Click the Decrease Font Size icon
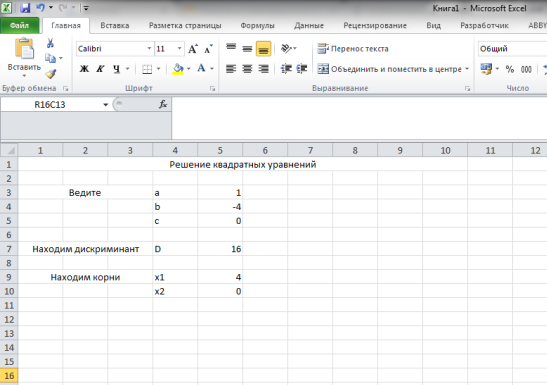The height and width of the screenshot is (385, 547). coord(208,49)
